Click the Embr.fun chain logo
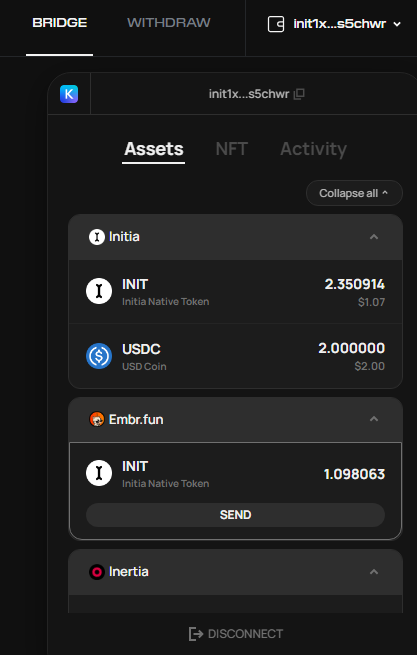This screenshot has width=417, height=655. [97, 419]
